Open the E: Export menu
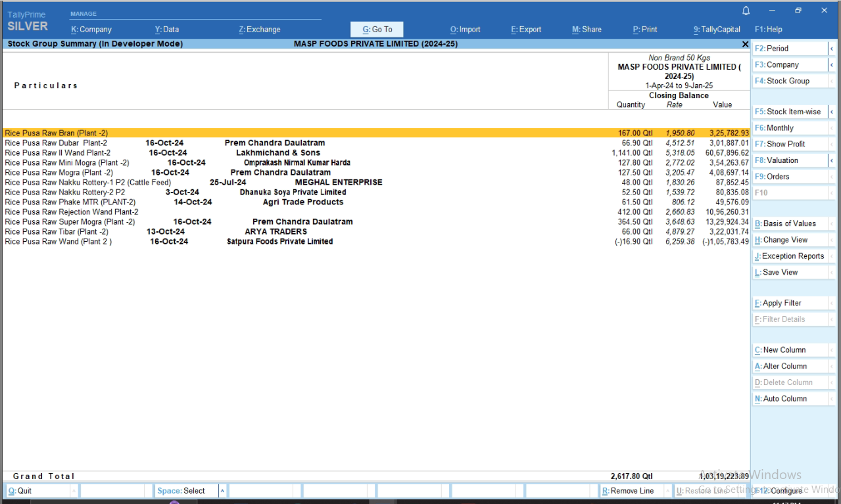Screen dimensions: 841x504 [526, 30]
